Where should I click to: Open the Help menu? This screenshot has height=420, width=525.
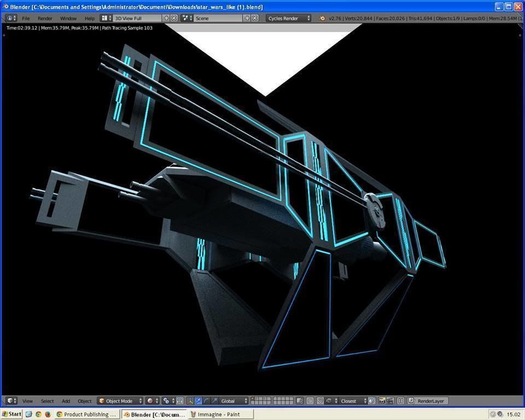[90, 19]
